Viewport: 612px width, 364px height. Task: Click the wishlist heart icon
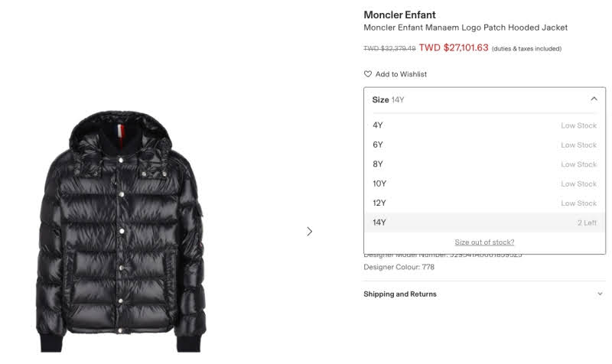(x=368, y=73)
